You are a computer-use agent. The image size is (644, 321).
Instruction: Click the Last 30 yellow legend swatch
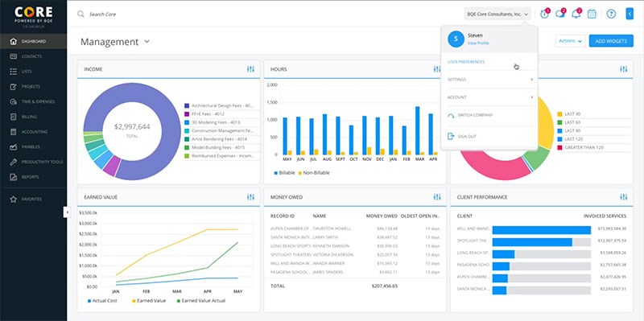coord(559,113)
